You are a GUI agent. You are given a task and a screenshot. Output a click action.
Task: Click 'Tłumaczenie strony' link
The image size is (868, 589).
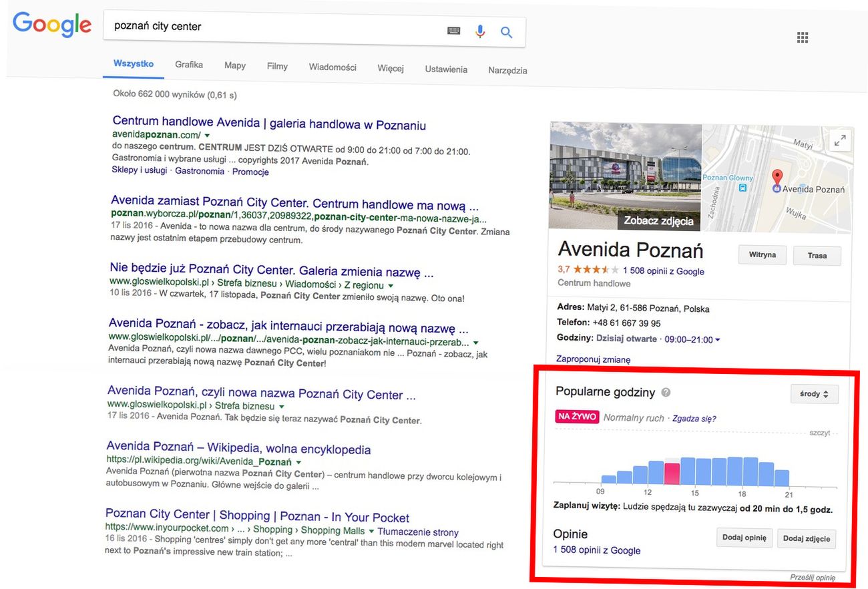click(418, 532)
